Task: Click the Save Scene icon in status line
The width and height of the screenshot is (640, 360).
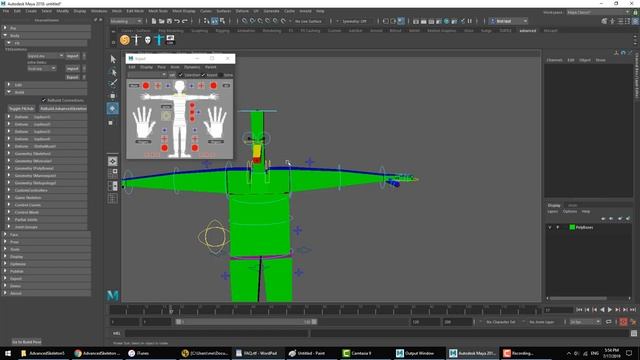Action: (169, 21)
